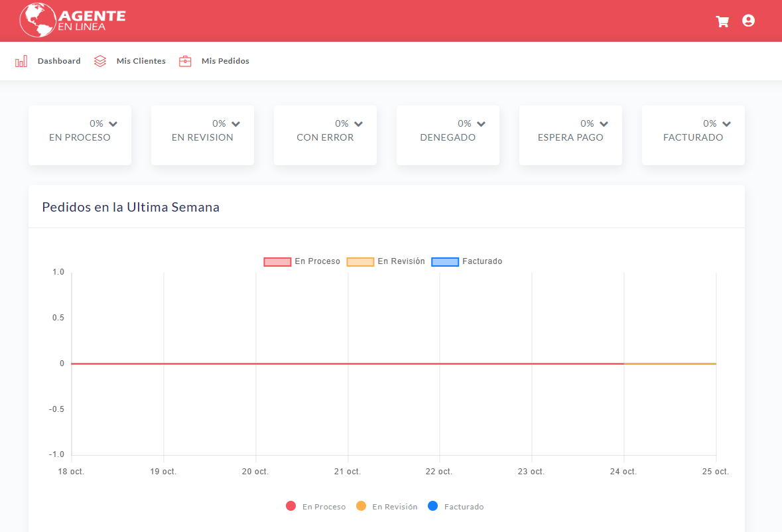Click the orange line segment on chart
Screen dimensions: 782x532
[x=670, y=364]
